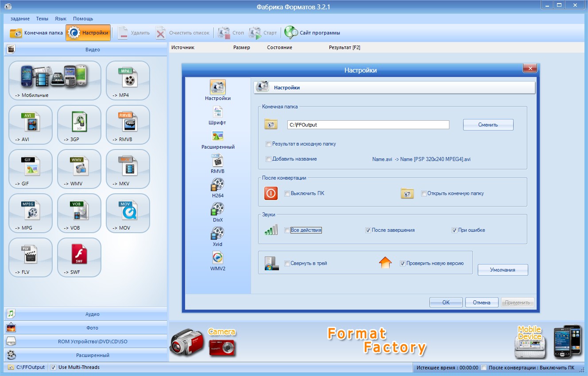Expand the Расширенный category panel
This screenshot has width=588, height=376.
[x=85, y=355]
